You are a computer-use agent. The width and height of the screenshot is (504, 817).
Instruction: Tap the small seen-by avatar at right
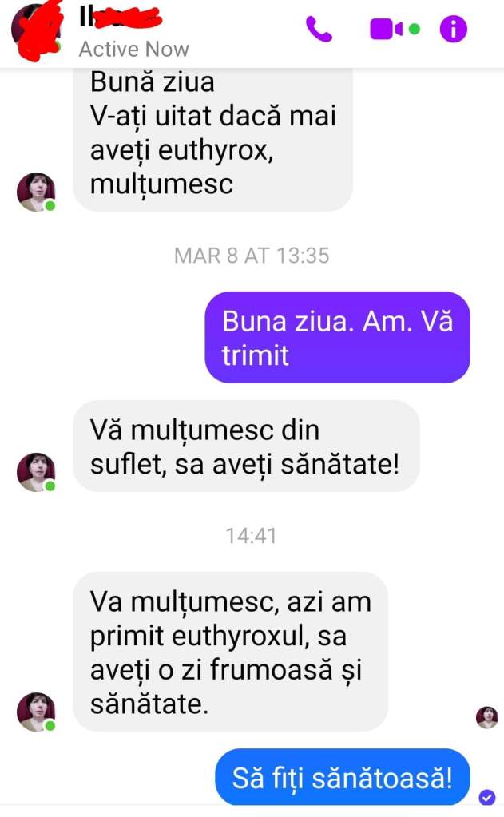click(x=486, y=717)
